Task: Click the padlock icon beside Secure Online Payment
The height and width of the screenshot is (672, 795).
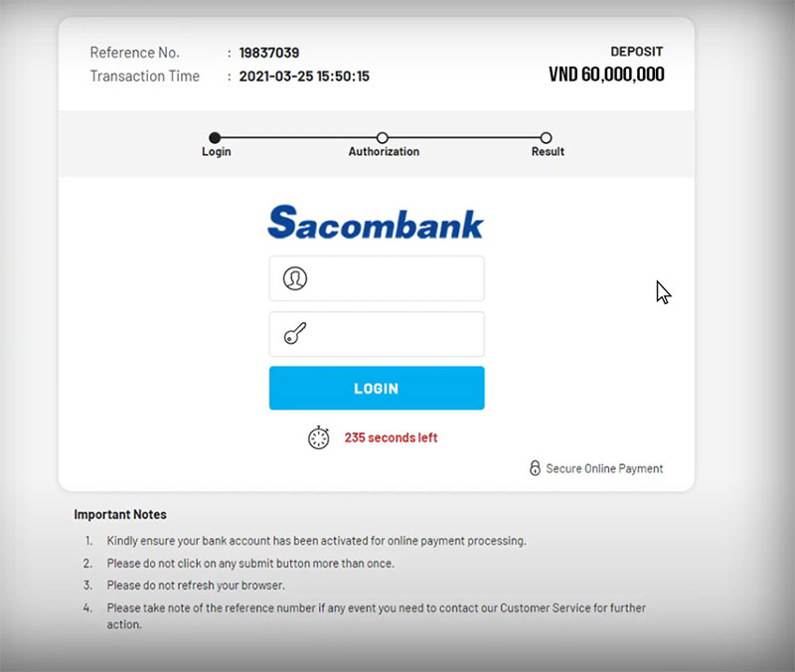Action: coord(535,468)
